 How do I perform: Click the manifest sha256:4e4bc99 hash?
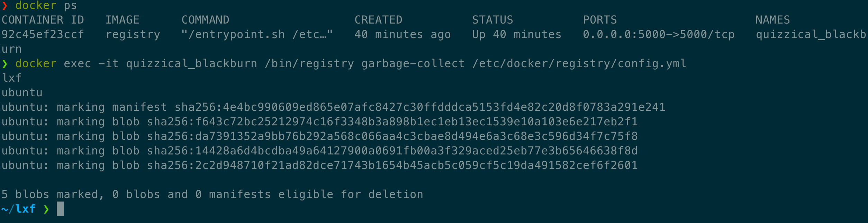420,107
